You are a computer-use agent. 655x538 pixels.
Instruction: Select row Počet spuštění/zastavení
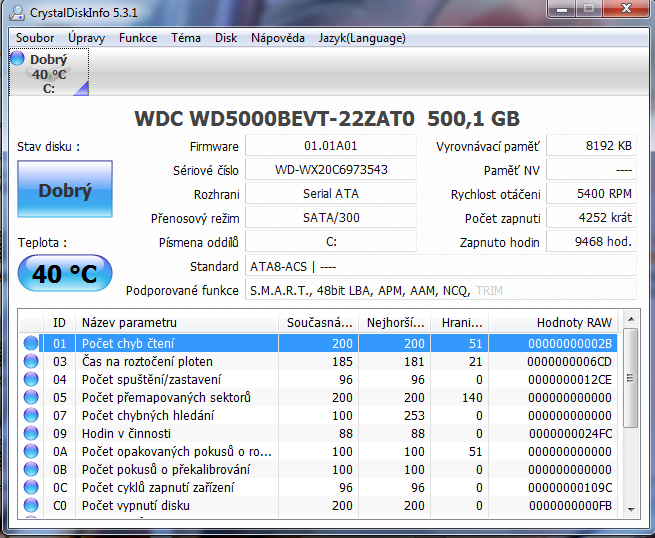tap(320, 379)
